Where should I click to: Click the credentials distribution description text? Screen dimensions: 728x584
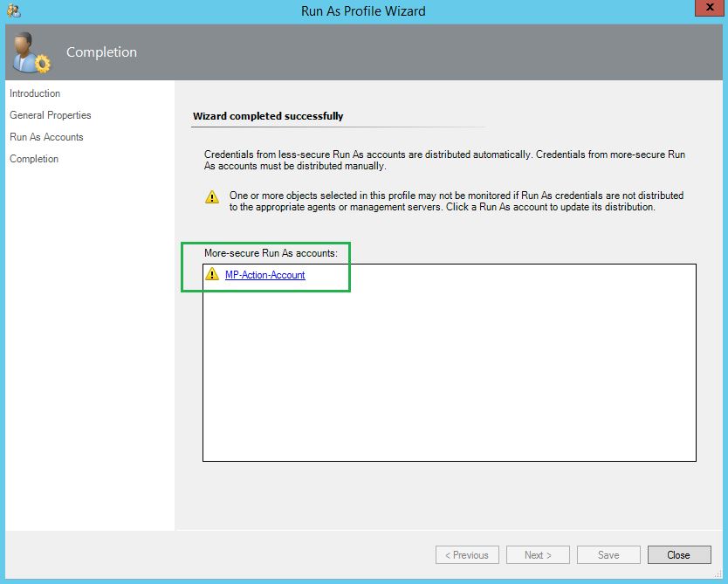point(444,160)
